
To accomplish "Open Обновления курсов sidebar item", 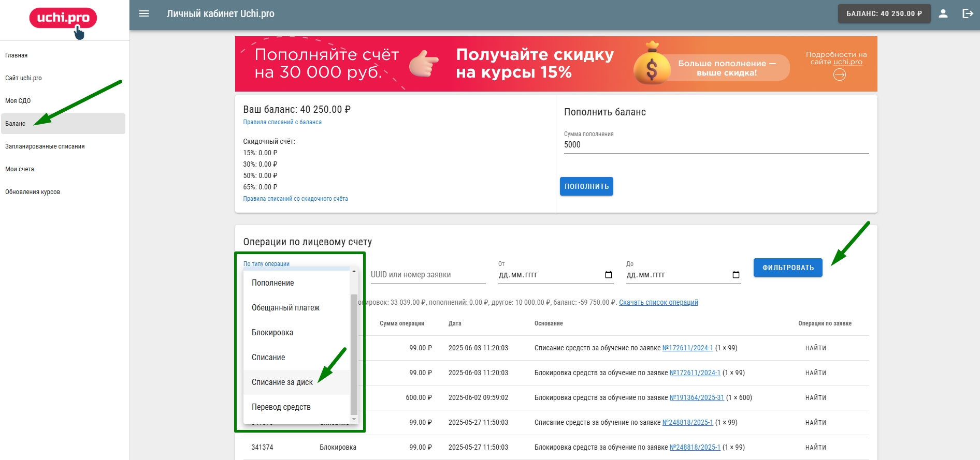I will [x=63, y=192].
